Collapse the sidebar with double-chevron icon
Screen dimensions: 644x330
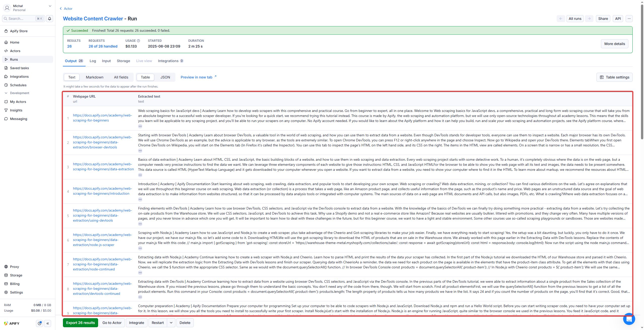coord(48,323)
